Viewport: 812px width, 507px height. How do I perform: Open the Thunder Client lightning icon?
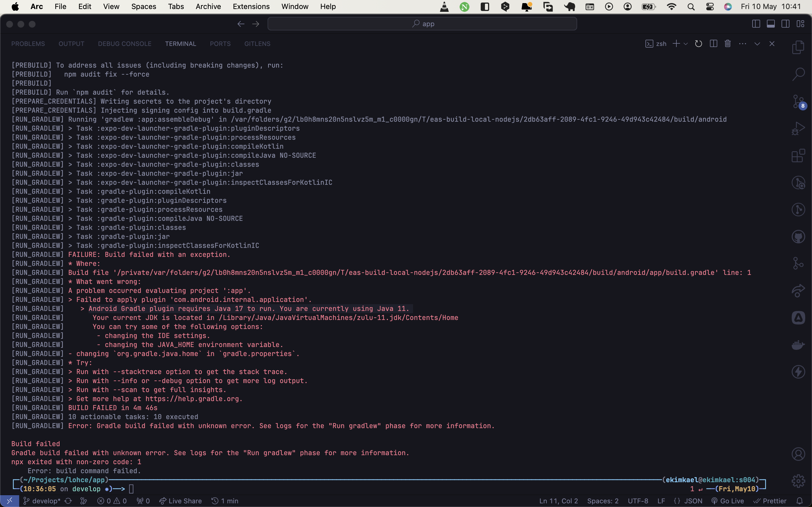coord(798,371)
